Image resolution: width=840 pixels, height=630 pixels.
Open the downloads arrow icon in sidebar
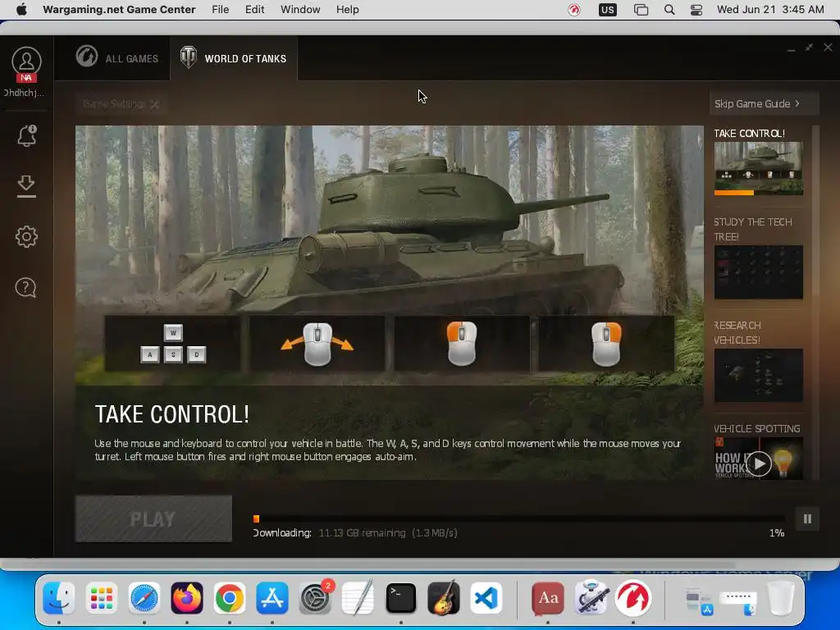click(x=26, y=186)
